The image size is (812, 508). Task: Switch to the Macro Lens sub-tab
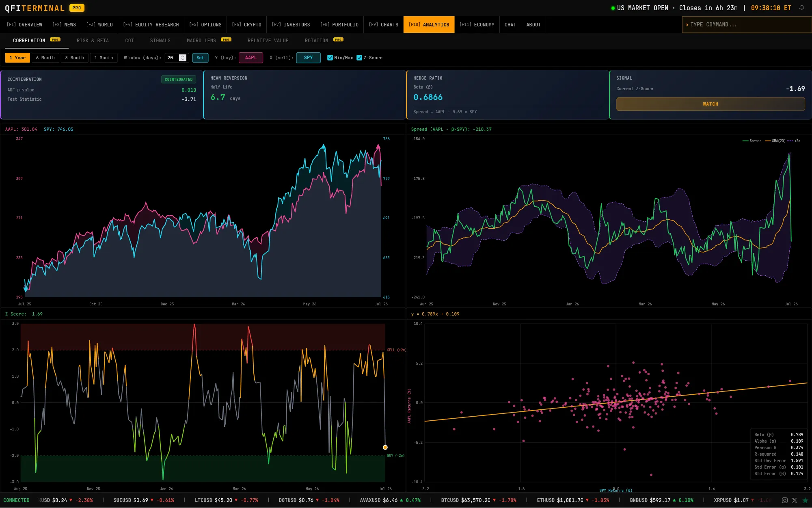pos(209,41)
